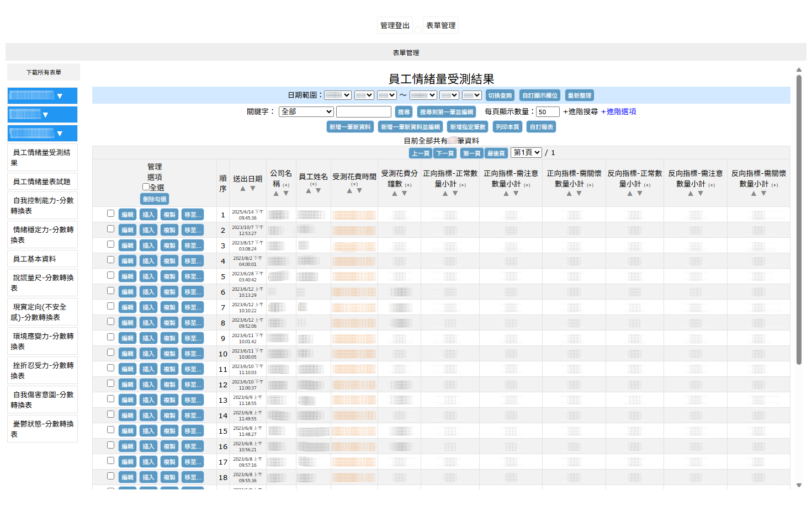
Task: Expand the (+) beside 受測花費分鐘數
Action: coord(408,185)
